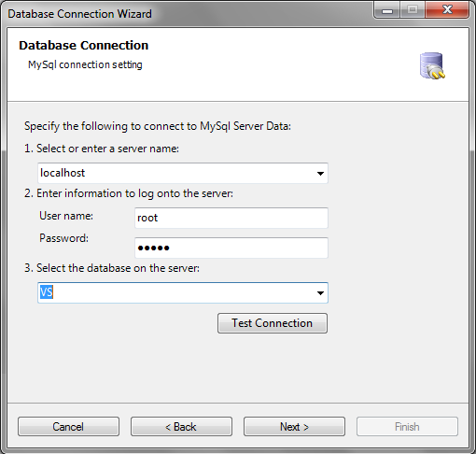The image size is (476, 454).
Task: Click the "User name:" label
Action: click(66, 216)
